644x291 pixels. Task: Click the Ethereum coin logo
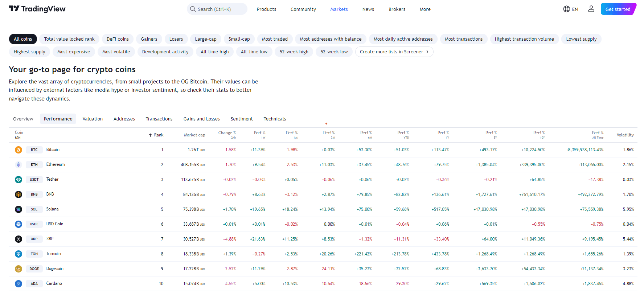click(x=19, y=165)
